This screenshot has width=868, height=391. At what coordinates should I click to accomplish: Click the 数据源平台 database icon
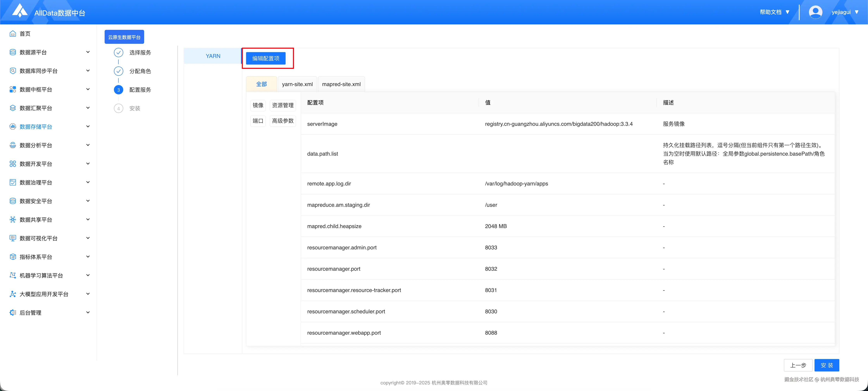tap(13, 52)
